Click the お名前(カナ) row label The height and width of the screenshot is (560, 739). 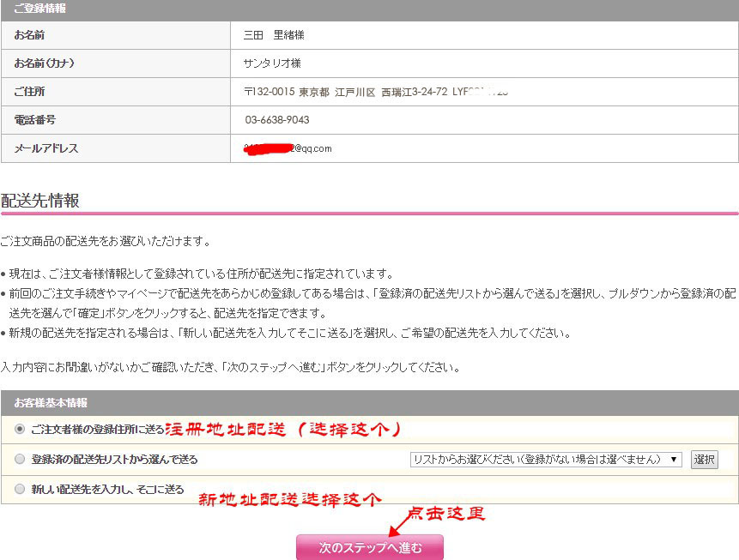(44, 63)
